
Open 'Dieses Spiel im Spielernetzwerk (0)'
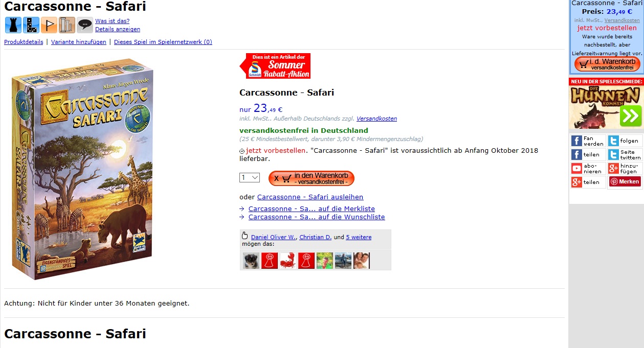(163, 42)
